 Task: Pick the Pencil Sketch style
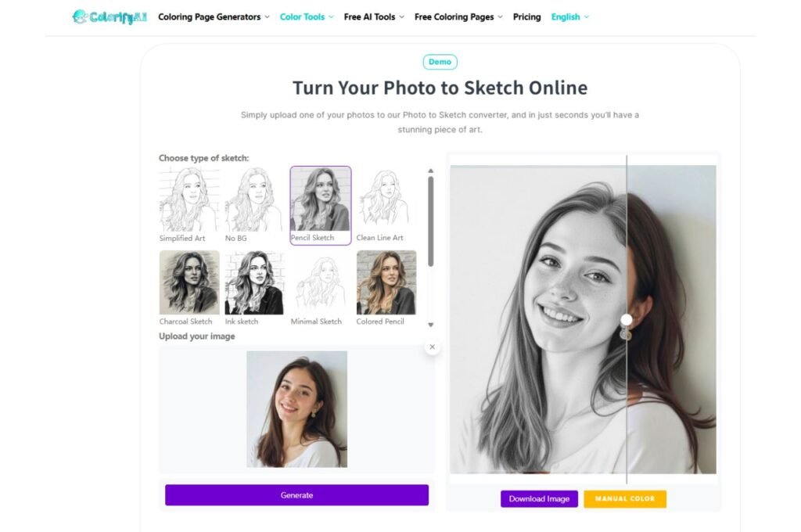320,199
